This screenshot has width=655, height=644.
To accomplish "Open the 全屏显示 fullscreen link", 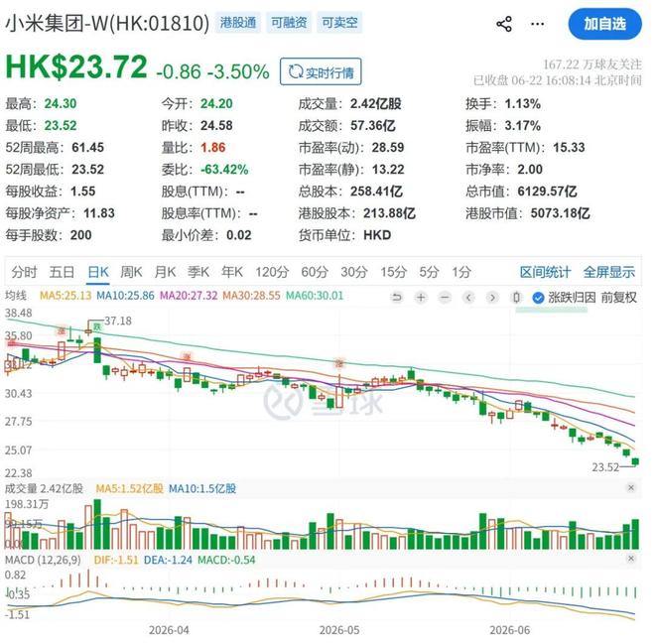I will pos(609,272).
